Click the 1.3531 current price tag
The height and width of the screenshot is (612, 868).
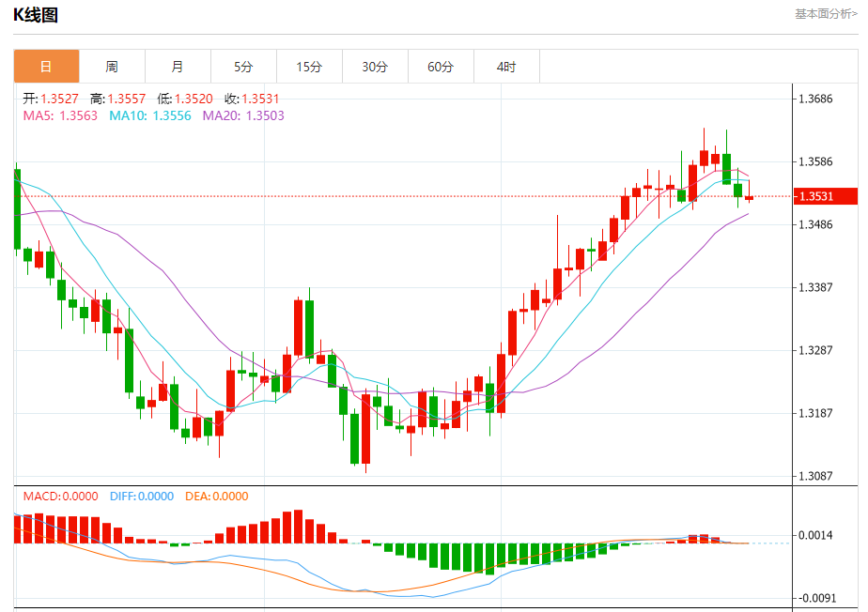pos(826,196)
